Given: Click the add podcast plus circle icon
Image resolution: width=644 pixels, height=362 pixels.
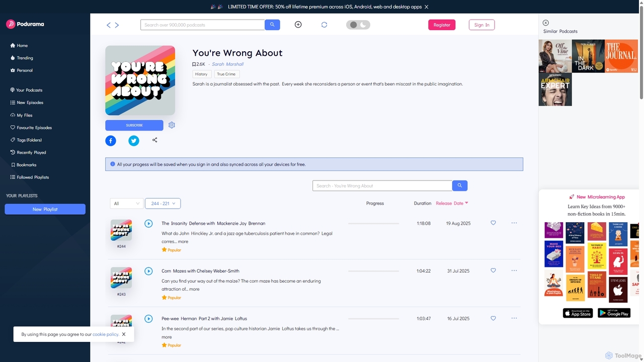Looking at the screenshot, I should click(x=298, y=25).
